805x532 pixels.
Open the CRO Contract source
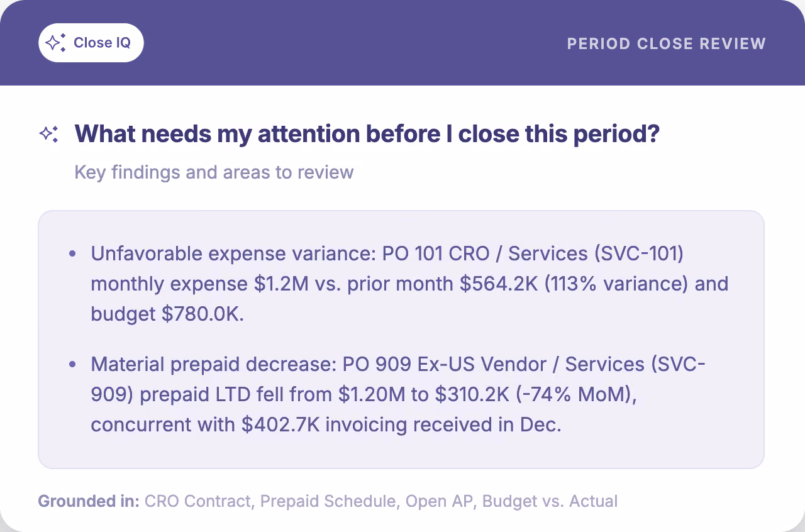point(199,501)
